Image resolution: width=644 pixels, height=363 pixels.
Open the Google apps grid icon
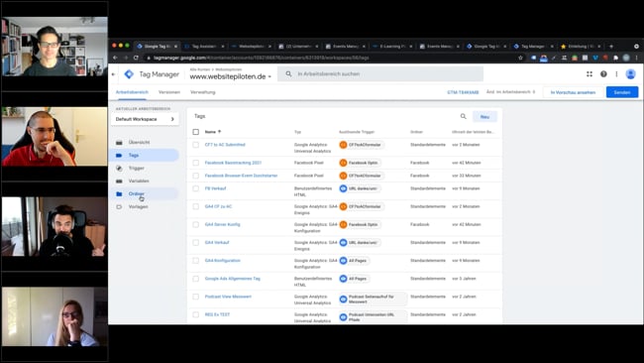pos(590,74)
